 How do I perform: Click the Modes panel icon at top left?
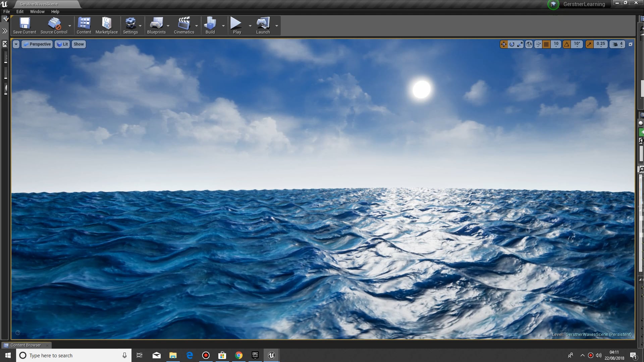pos(6,19)
